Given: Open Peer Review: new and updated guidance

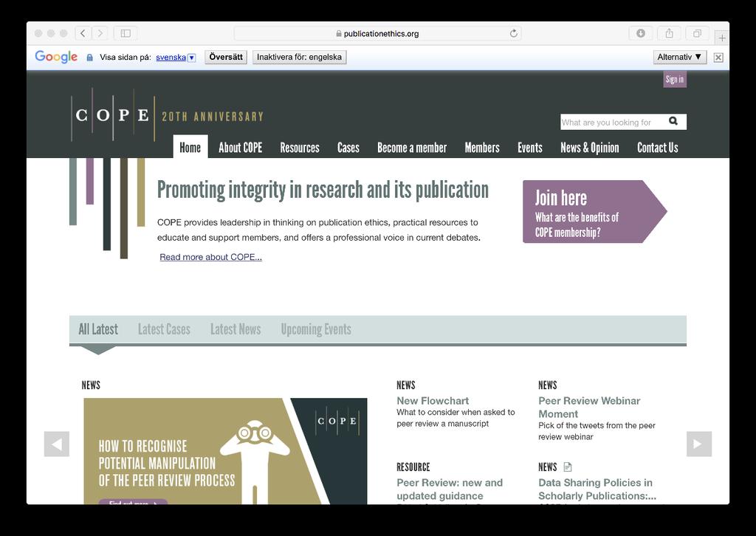Looking at the screenshot, I should point(450,489).
